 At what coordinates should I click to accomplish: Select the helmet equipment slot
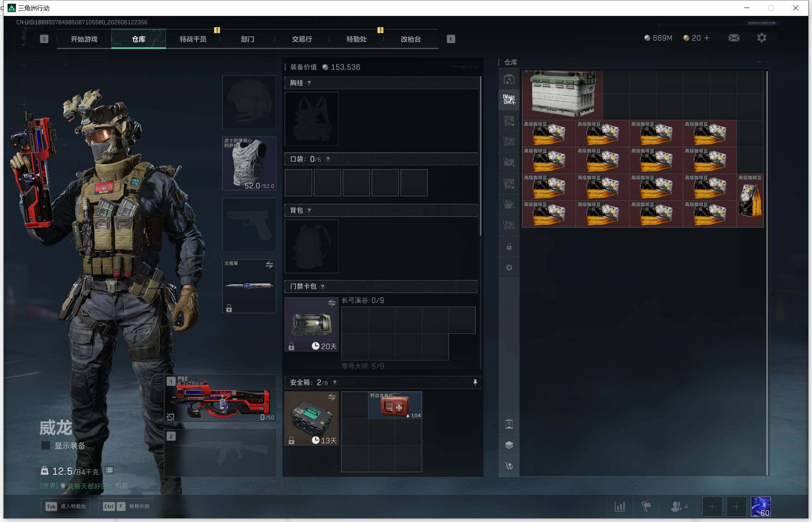(249, 102)
